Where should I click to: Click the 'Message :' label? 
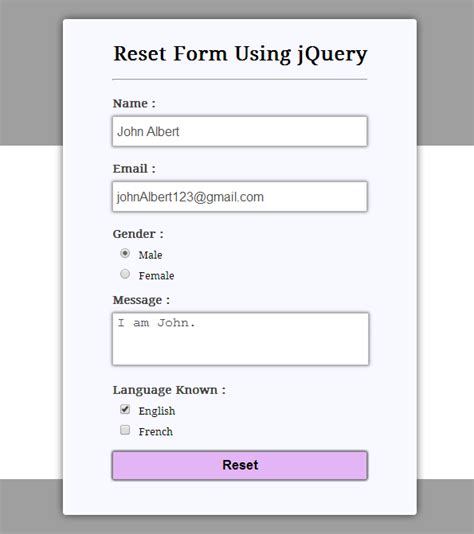coord(141,300)
